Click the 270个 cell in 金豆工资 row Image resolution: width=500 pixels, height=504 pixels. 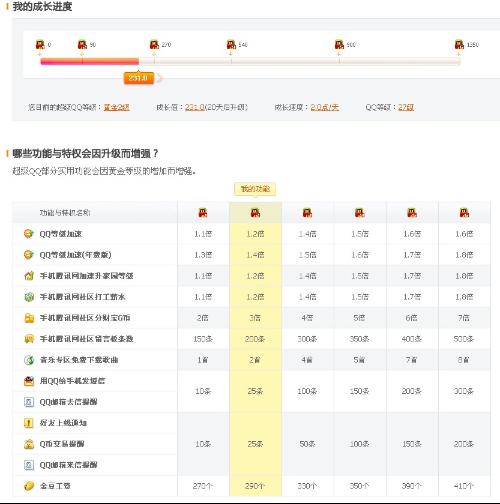point(203,486)
